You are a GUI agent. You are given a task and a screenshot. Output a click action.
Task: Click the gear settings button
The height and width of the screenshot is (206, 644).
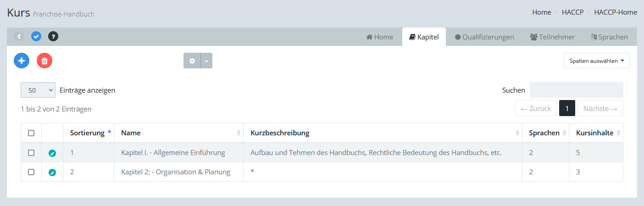[x=192, y=61]
